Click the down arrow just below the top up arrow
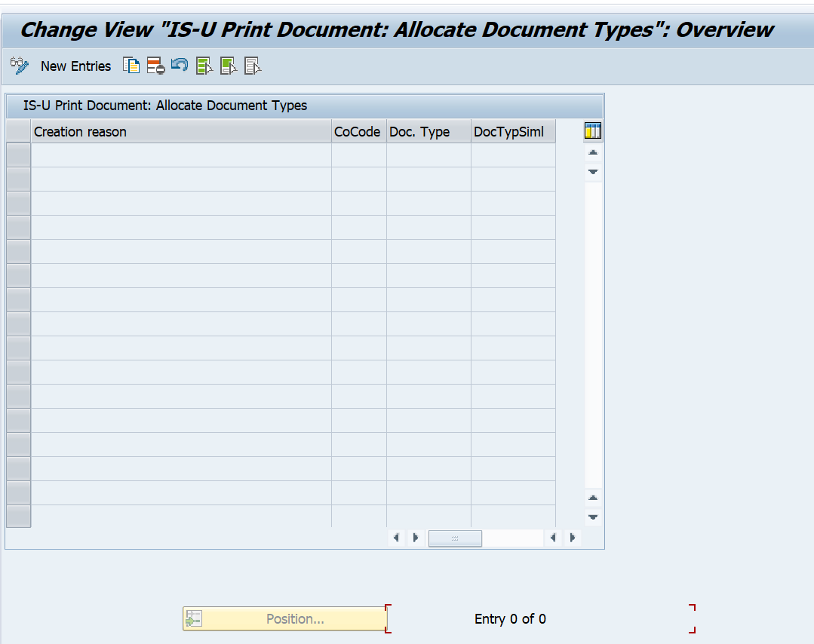The image size is (814, 644). (593, 172)
